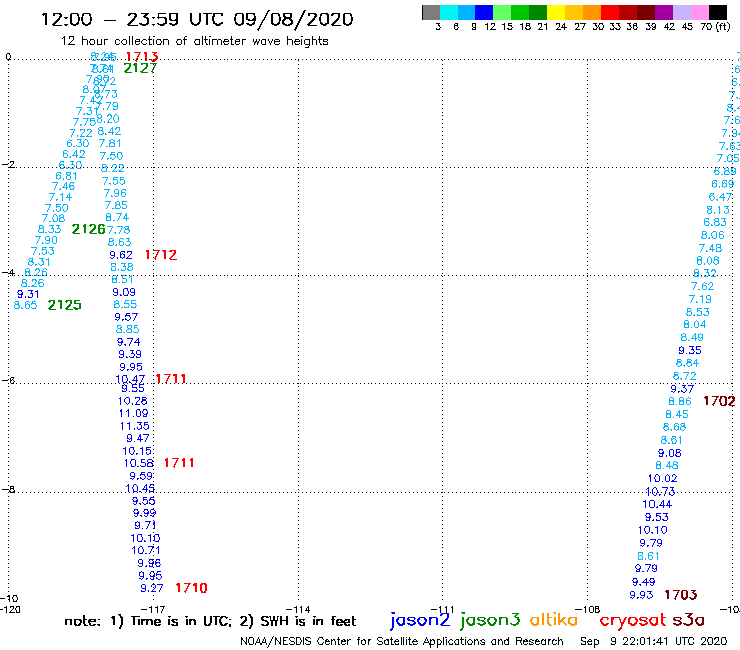Screen dimensions: 740x650
Task: Click the wave height value '9.27'
Action: 151,588
